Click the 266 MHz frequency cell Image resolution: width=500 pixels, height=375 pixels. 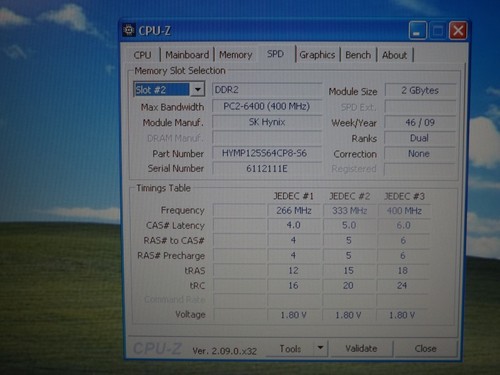pos(294,211)
